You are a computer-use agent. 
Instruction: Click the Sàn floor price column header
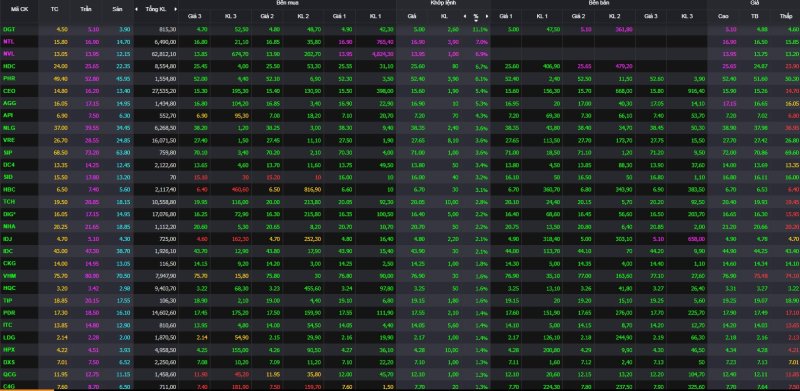(x=117, y=9)
